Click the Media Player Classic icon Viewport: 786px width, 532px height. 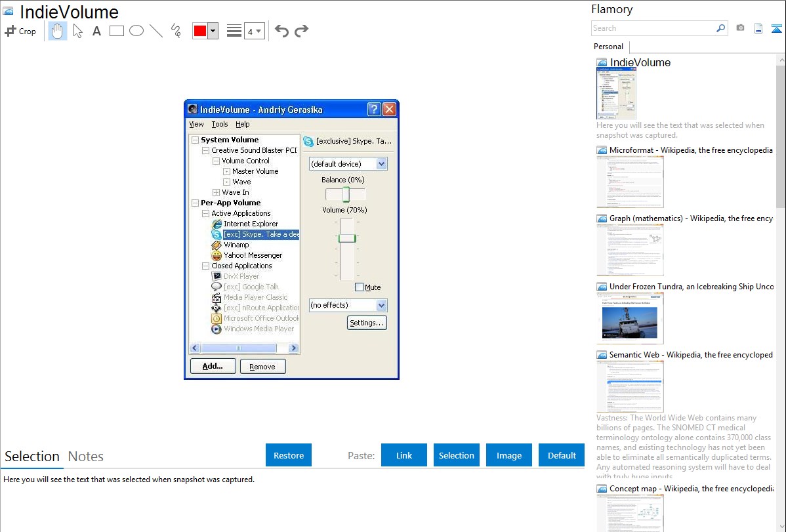tap(217, 297)
